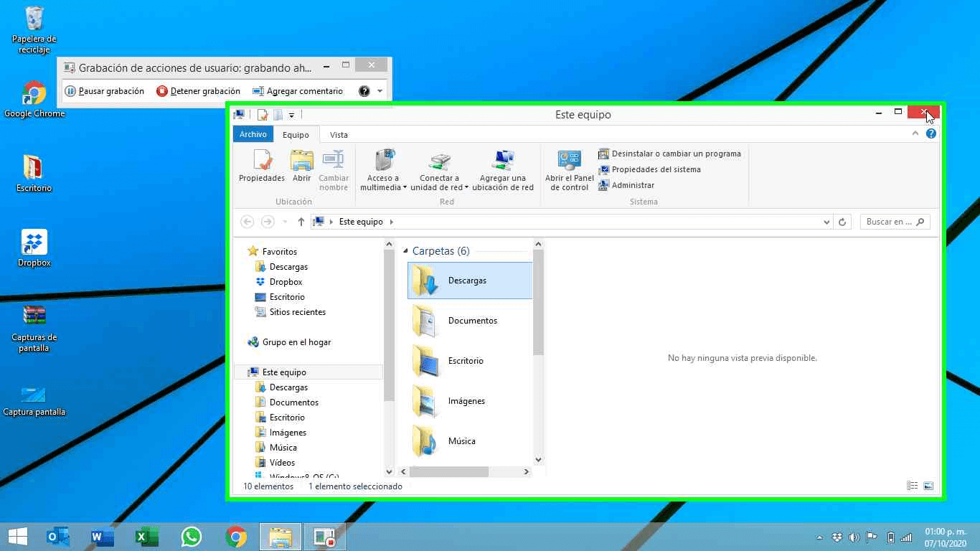Viewport: 980px width, 551px height.
Task: Click the Administrar ribbon command
Action: [x=626, y=185]
